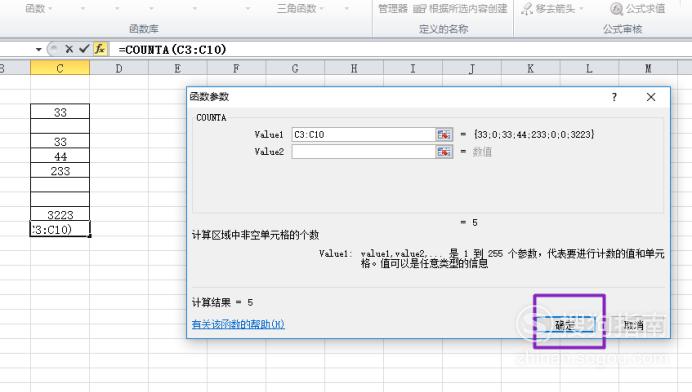Click into the Value1 input field
This screenshot has width=692, height=392.
[363, 135]
